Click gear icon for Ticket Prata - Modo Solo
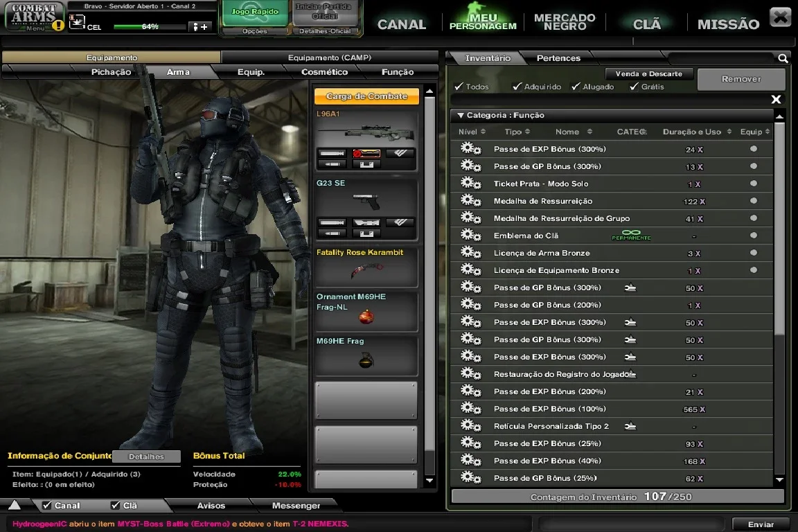This screenshot has height=532, width=798. (x=470, y=184)
